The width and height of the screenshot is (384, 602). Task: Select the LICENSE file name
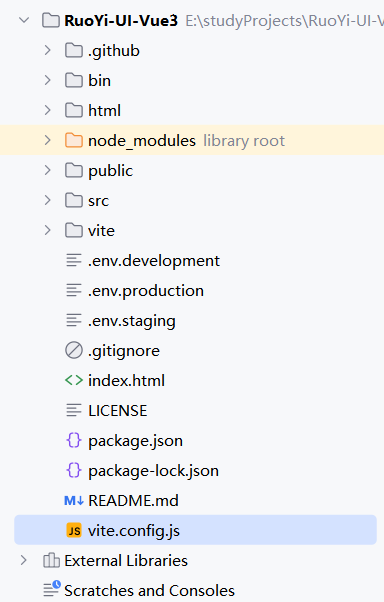[x=118, y=411]
